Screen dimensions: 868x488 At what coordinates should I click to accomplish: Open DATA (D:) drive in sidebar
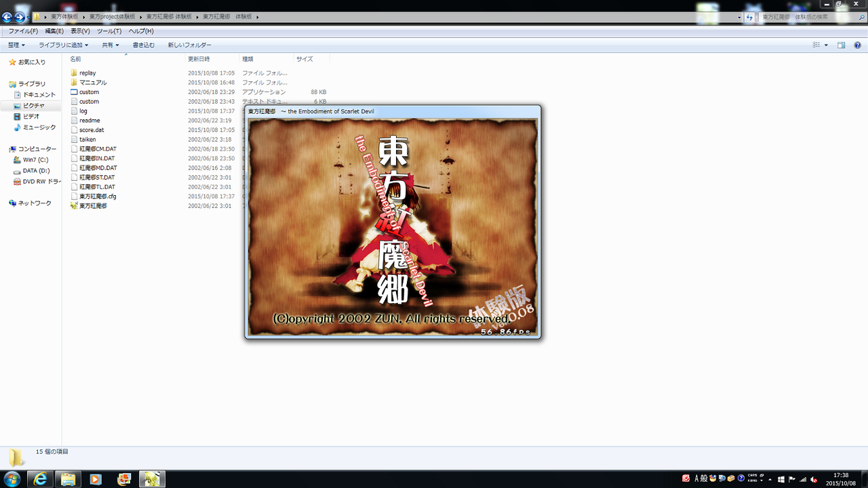click(37, 171)
